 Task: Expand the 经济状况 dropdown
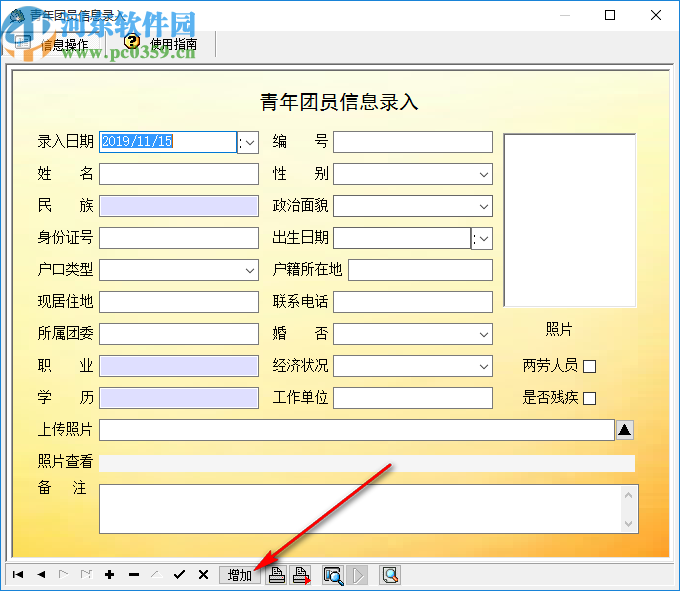click(484, 366)
